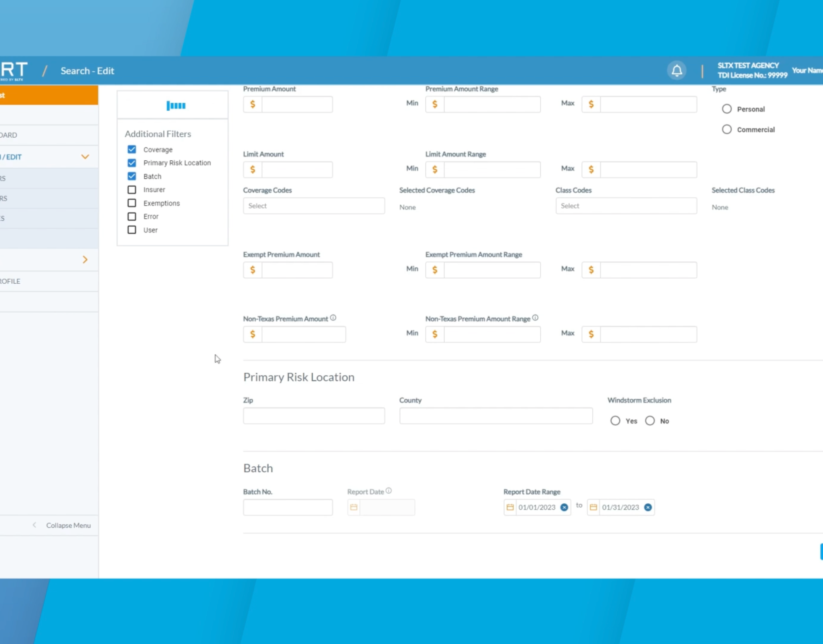This screenshot has width=823, height=644.
Task: Click the Zip input field
Action: coord(314,415)
